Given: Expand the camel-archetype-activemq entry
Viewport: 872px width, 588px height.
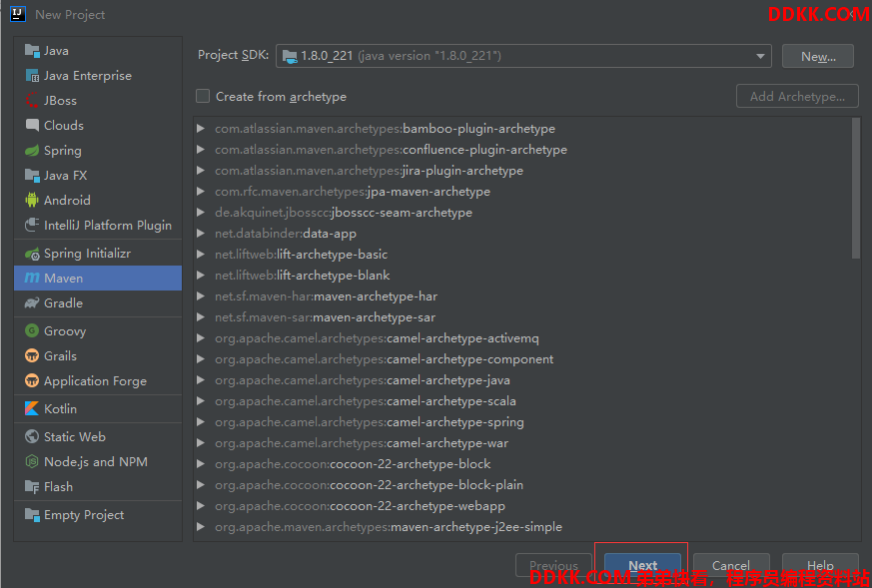Looking at the screenshot, I should [201, 337].
